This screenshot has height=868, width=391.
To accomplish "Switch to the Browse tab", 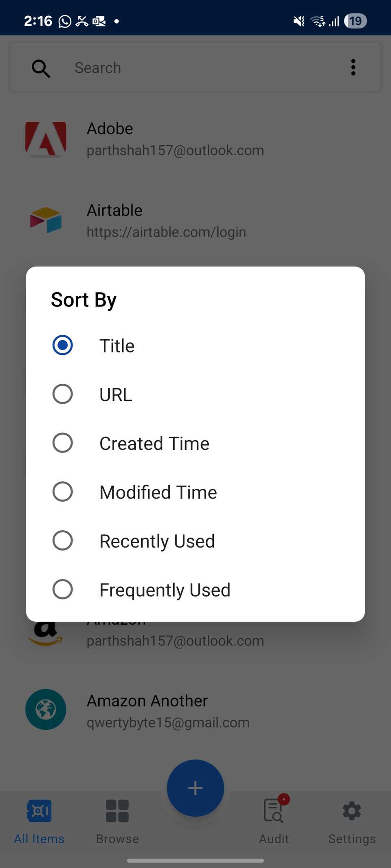I will [117, 819].
